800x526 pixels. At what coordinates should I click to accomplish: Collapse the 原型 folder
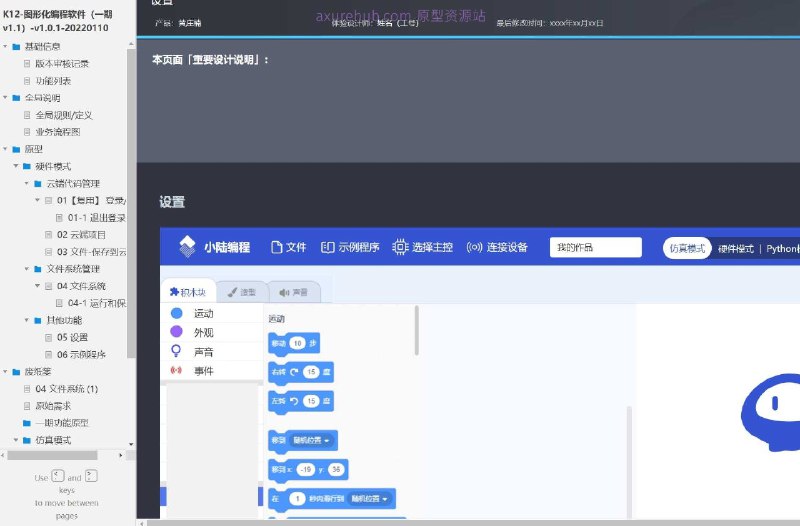6,149
